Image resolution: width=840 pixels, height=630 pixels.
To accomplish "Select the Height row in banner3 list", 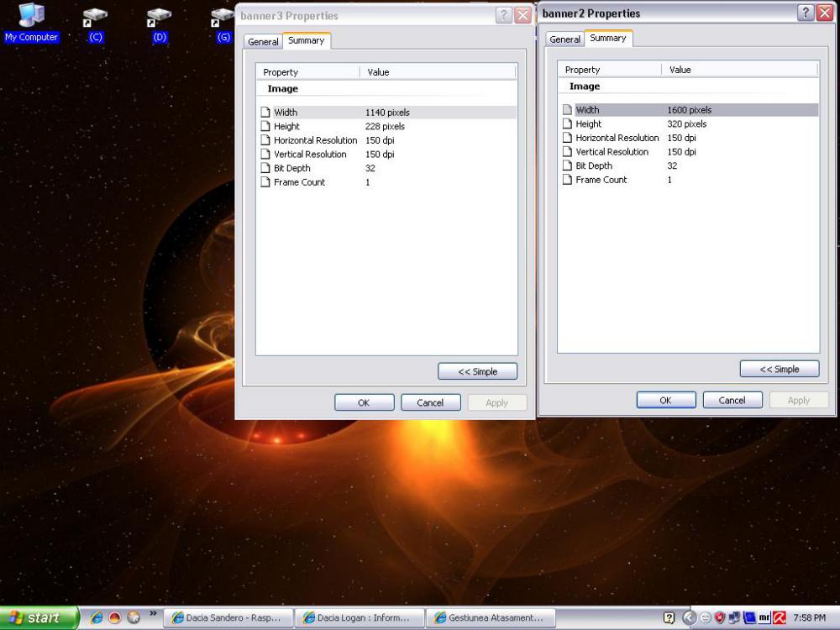I will (x=286, y=126).
